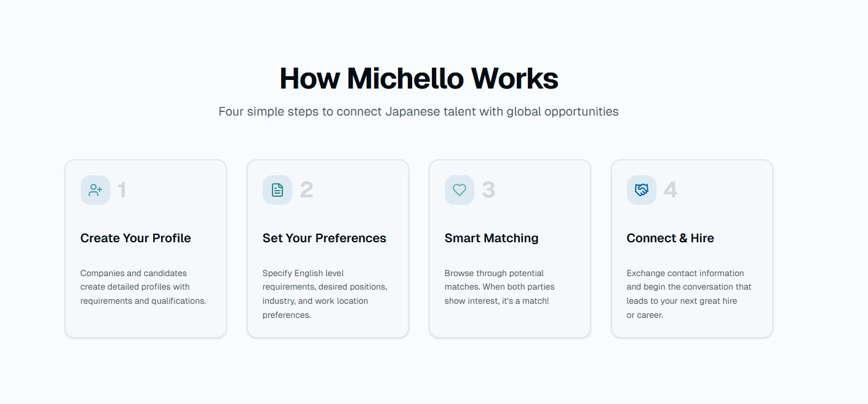Click the Four simple steps subtitle
The width and height of the screenshot is (868, 404).
point(418,112)
